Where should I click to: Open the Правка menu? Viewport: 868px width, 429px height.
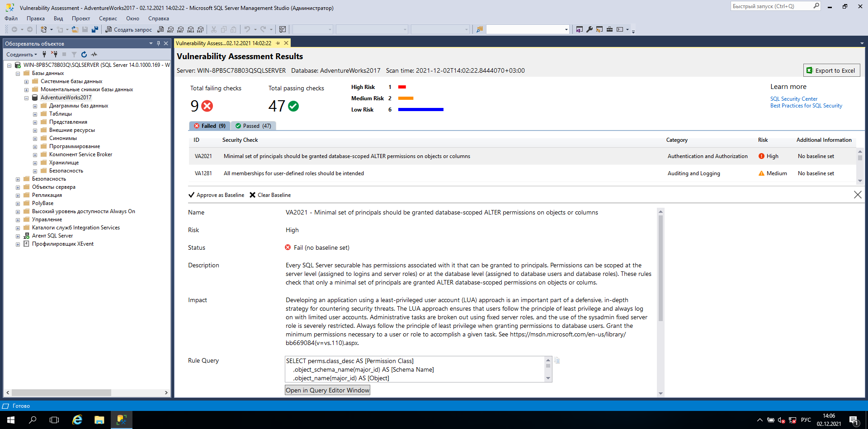pos(36,19)
